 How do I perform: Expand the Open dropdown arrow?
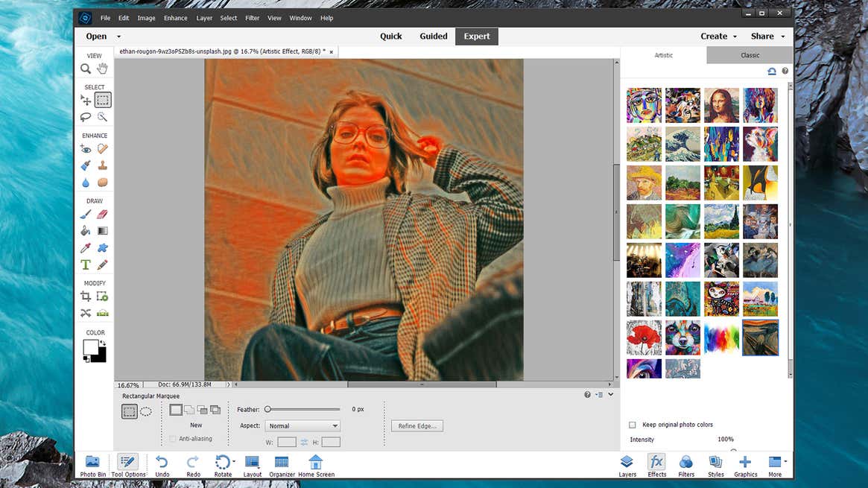pos(118,37)
